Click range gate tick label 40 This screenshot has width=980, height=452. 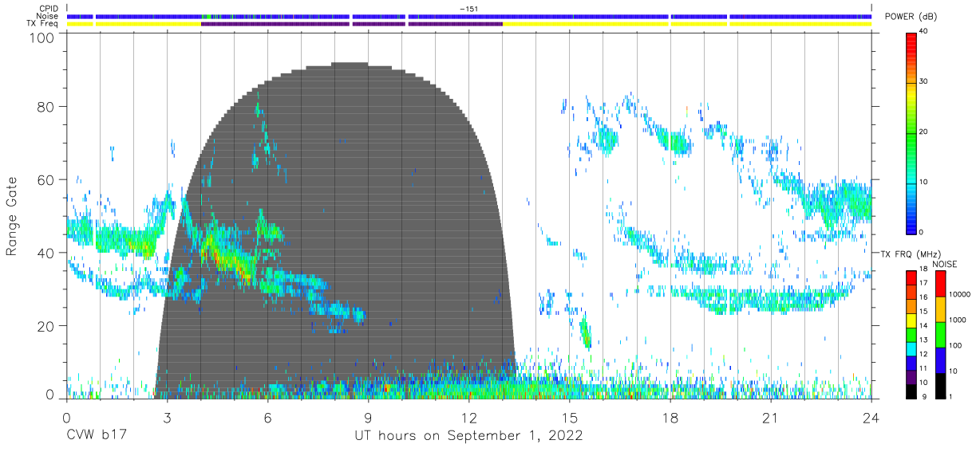[47, 254]
